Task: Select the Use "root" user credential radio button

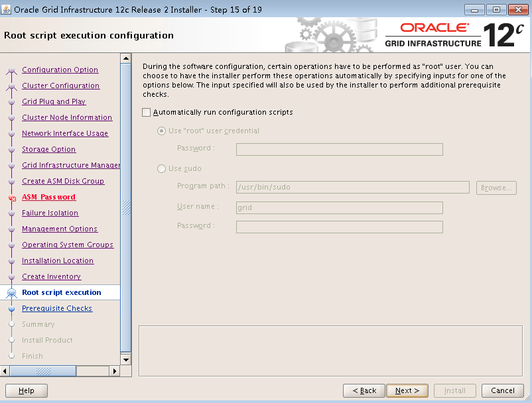Action: pyautogui.click(x=161, y=131)
